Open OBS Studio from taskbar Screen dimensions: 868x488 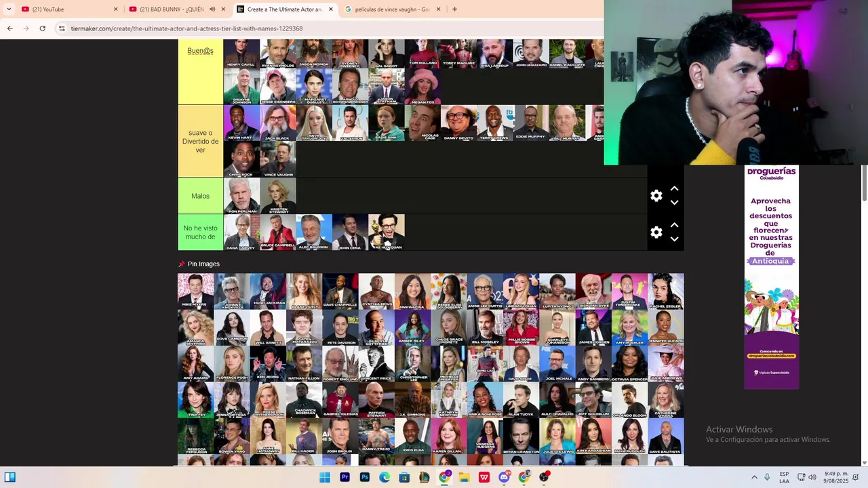(544, 477)
